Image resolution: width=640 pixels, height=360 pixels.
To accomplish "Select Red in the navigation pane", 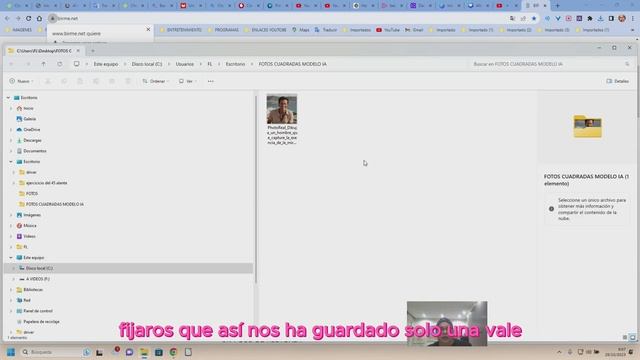I will coord(27,300).
